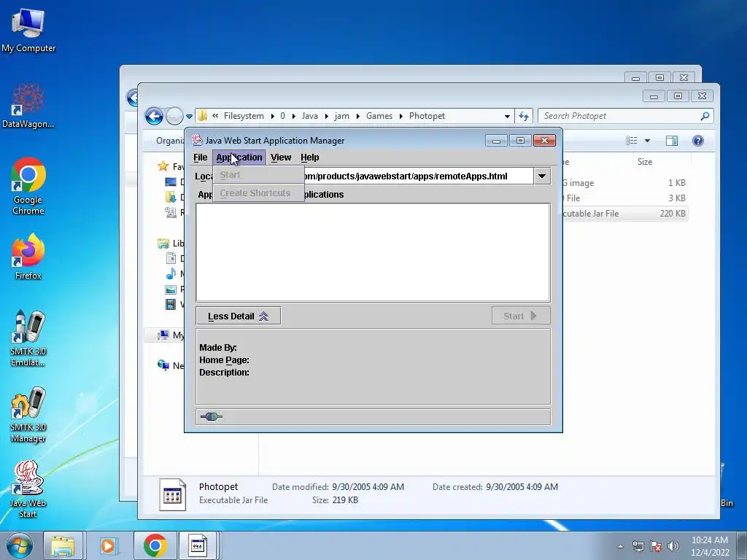
Task: Click the volume speaker tray icon
Action: coord(673,546)
